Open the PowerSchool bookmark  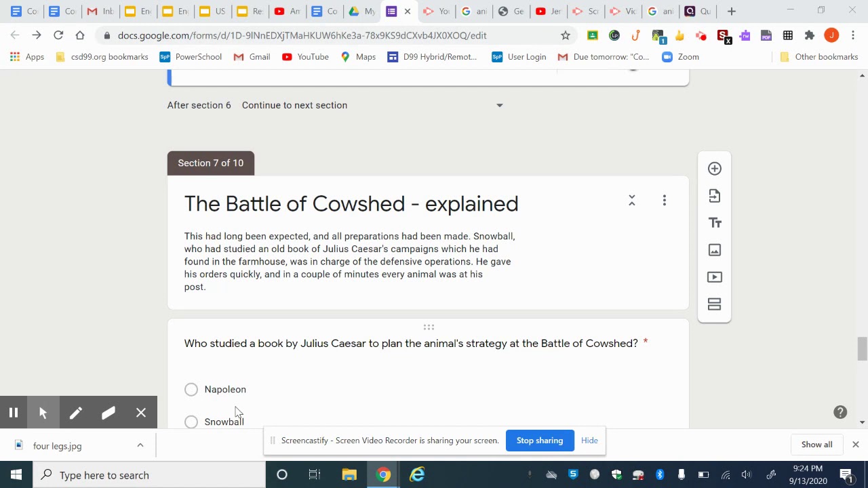(191, 57)
